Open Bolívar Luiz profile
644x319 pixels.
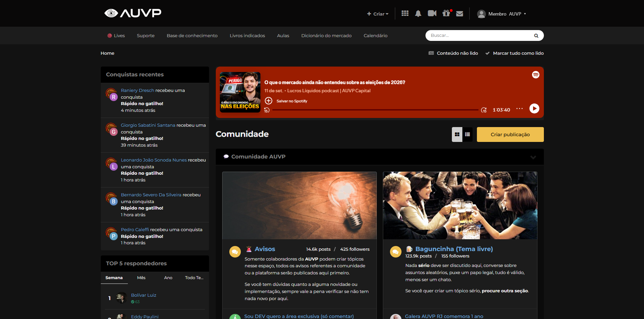point(143,295)
